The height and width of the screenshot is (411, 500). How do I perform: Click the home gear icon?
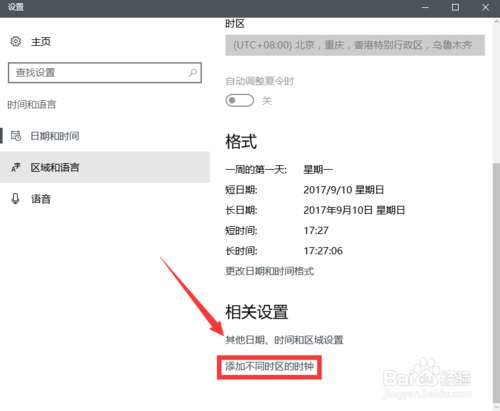(16, 41)
